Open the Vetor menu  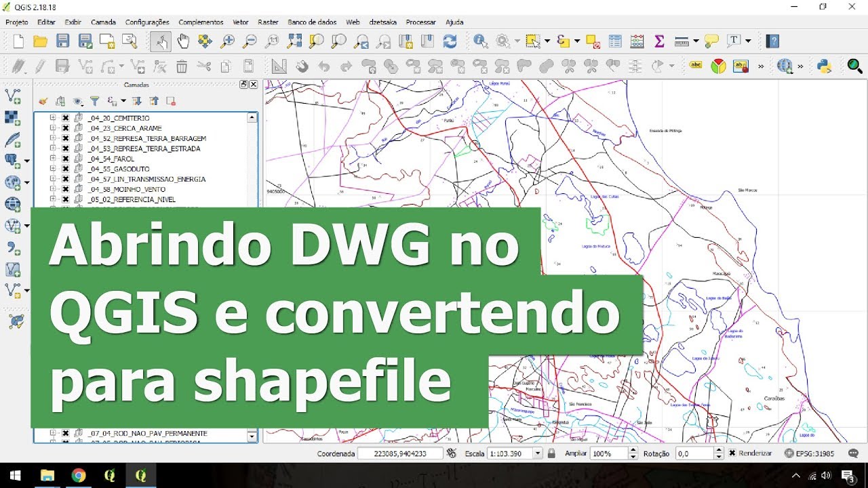point(240,22)
